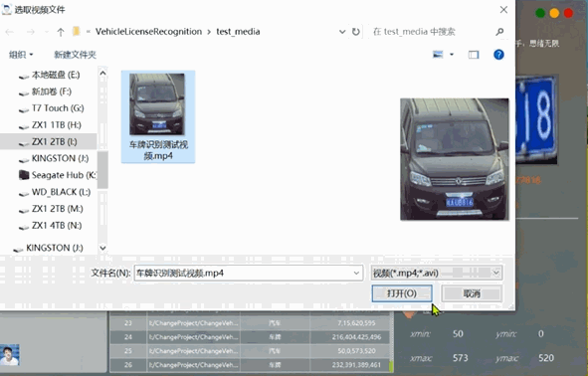
Task: Go back in folder history
Action: [10, 32]
